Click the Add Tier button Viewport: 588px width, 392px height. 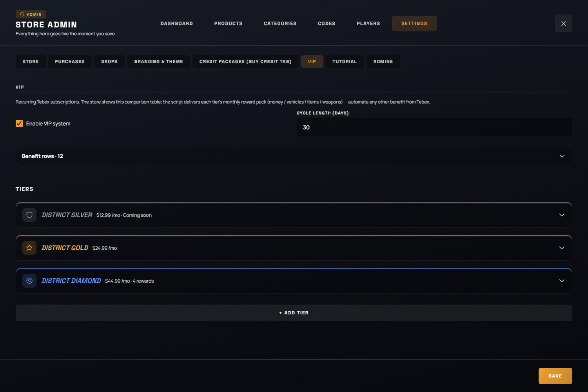coord(294,313)
